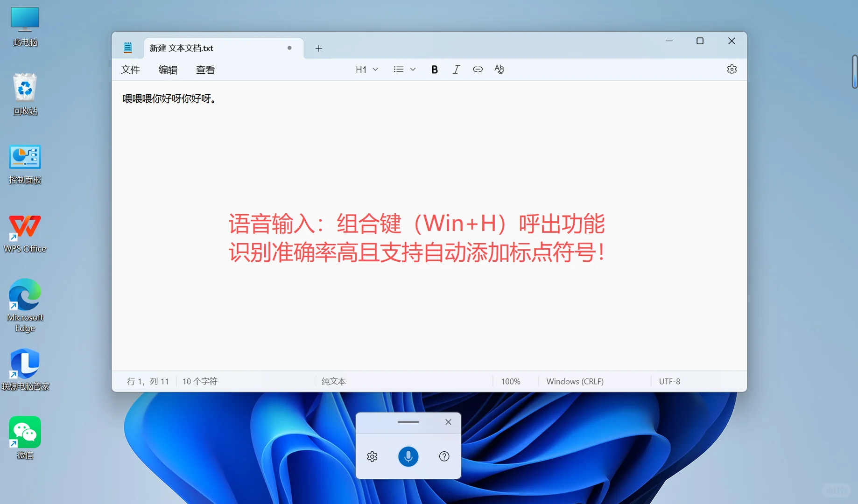Screen dimensions: 858x504
Task: Open voice typing settings gear
Action: tap(372, 456)
